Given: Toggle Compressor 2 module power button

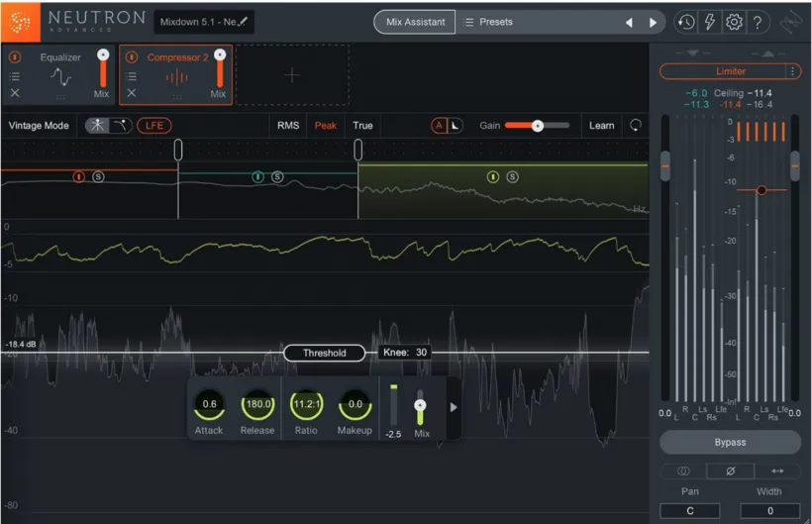Looking at the screenshot, I should (x=132, y=57).
